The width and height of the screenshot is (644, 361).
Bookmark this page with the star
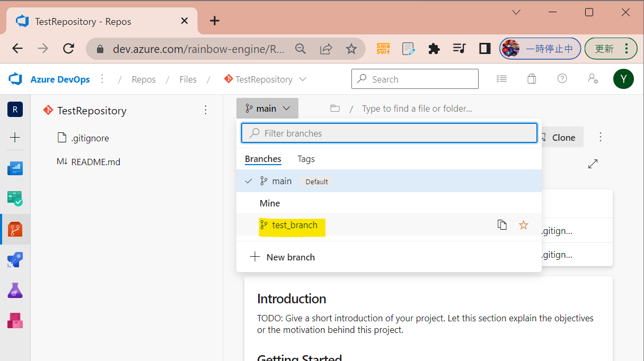pyautogui.click(x=351, y=49)
